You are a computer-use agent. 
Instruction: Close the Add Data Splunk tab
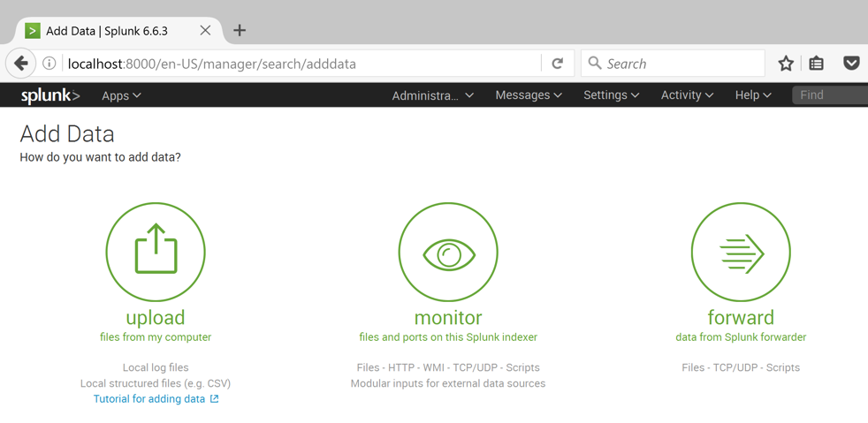point(205,30)
